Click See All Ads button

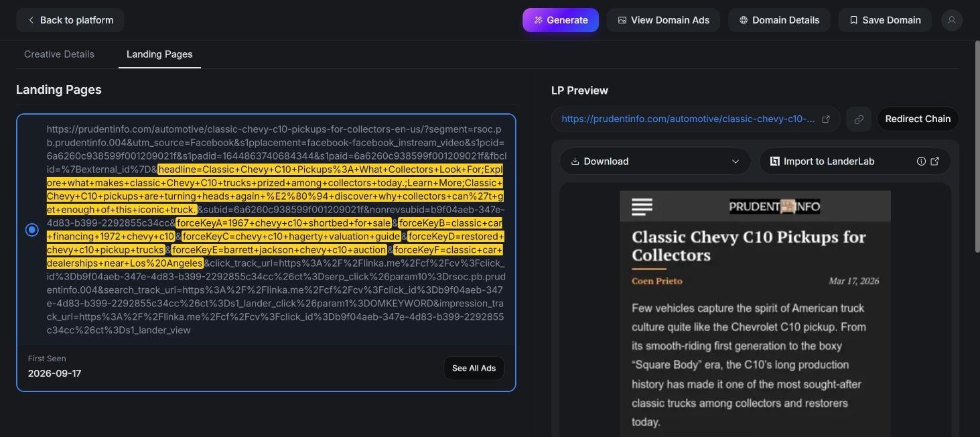pos(474,368)
